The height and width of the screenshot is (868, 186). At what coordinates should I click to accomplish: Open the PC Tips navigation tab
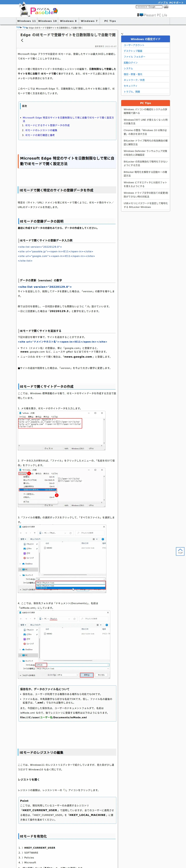[110, 21]
